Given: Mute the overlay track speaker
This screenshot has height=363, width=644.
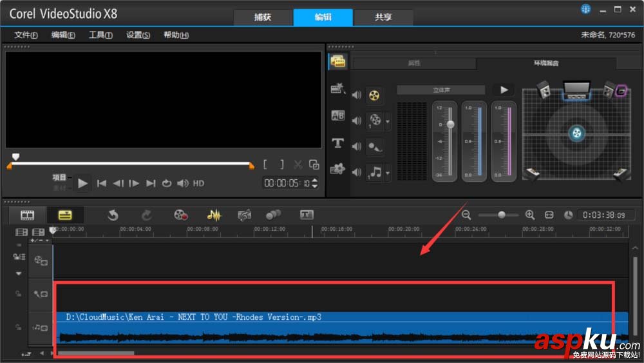Looking at the screenshot, I should pyautogui.click(x=357, y=121).
